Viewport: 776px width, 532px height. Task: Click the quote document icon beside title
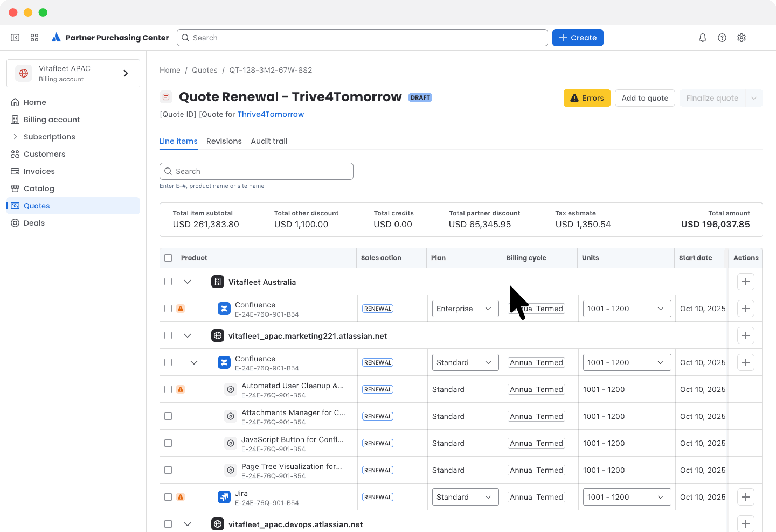[166, 97]
